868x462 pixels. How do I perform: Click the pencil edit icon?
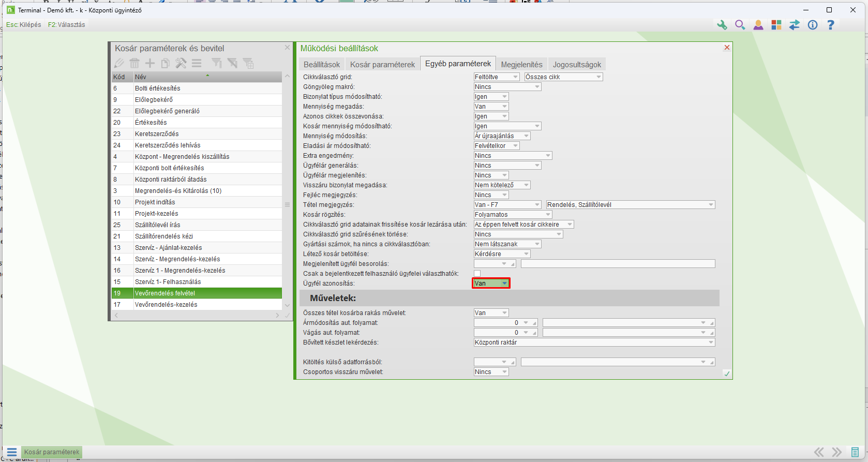(119, 63)
